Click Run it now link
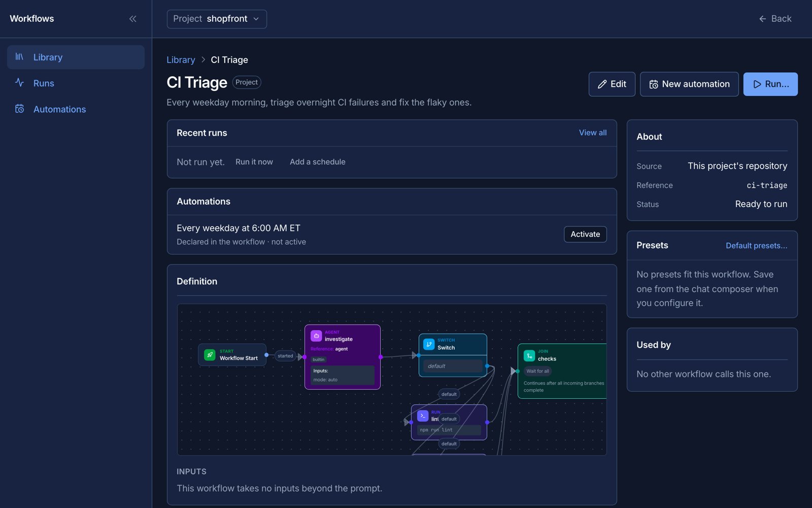Viewport: 812px width, 508px height. pos(254,162)
